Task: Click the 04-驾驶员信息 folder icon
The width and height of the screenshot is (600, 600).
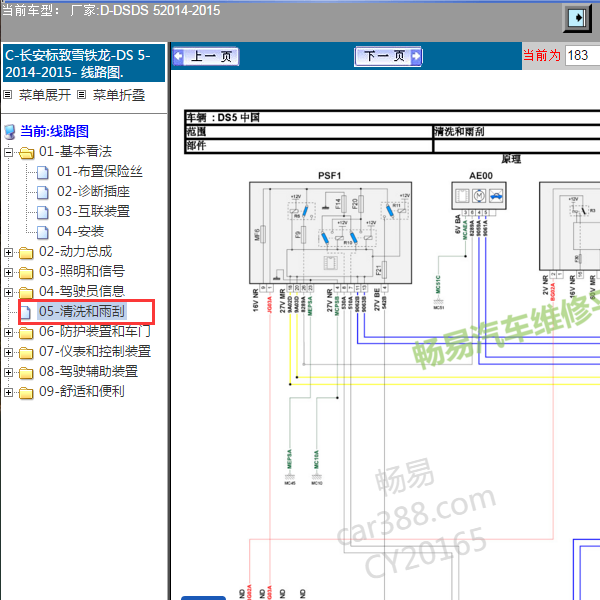Action: pyautogui.click(x=26, y=293)
